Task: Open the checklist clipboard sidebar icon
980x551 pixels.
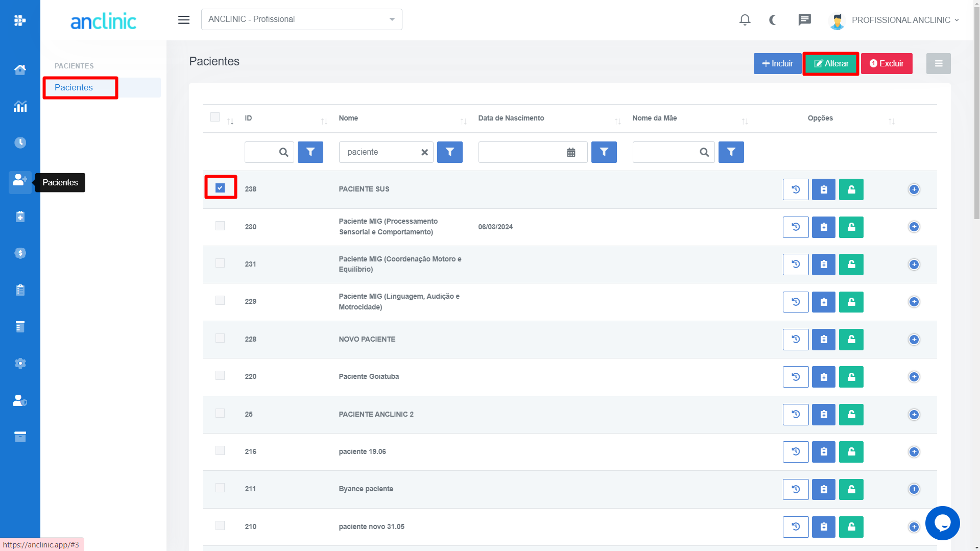Action: pyautogui.click(x=20, y=290)
